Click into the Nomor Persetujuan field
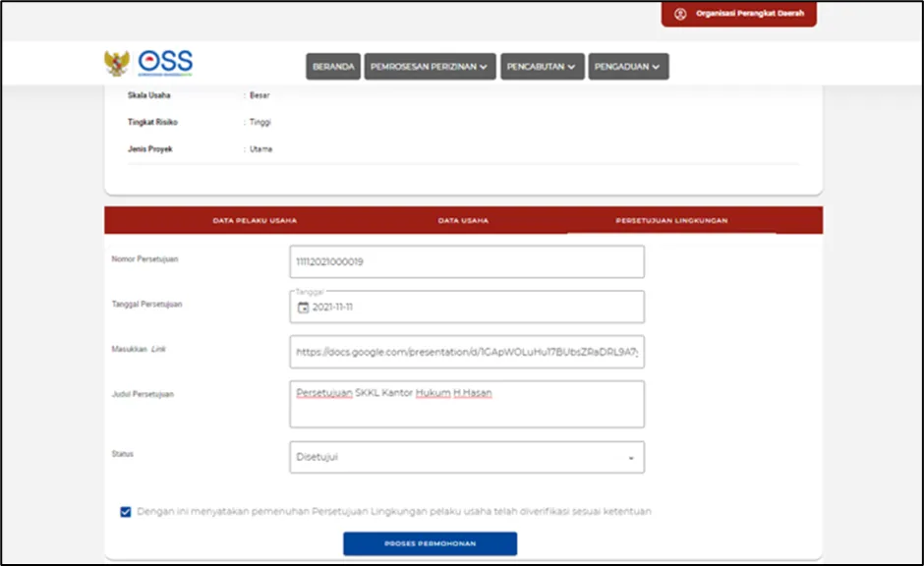 (x=467, y=262)
